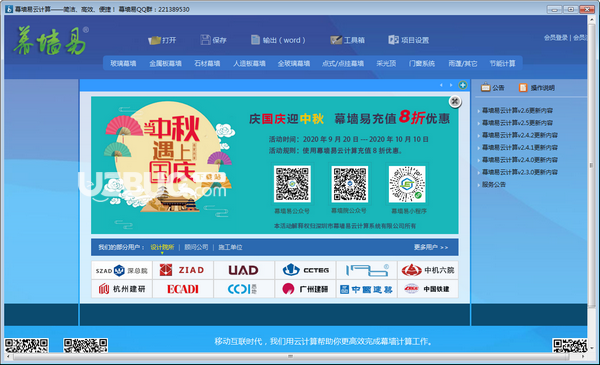Click the 中国铁建 logo tile
This screenshot has height=365, width=600.
(428, 289)
